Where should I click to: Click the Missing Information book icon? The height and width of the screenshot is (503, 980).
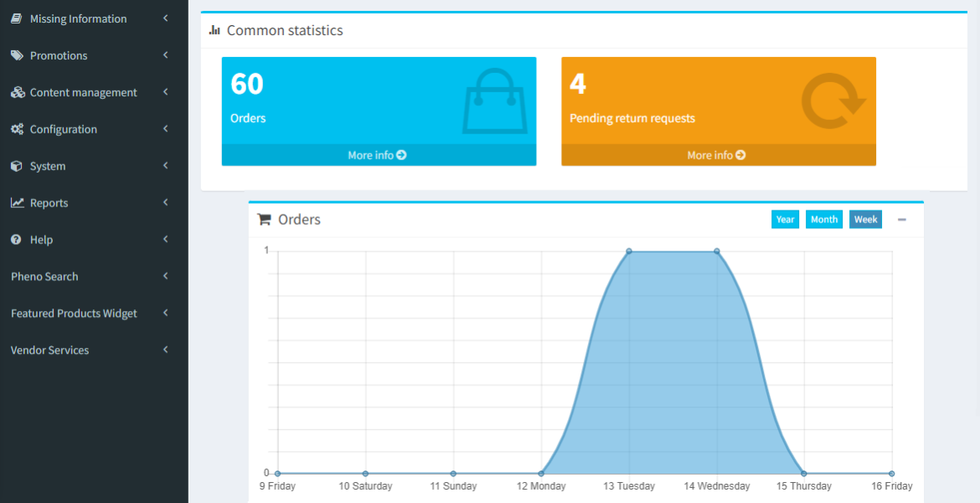17,18
